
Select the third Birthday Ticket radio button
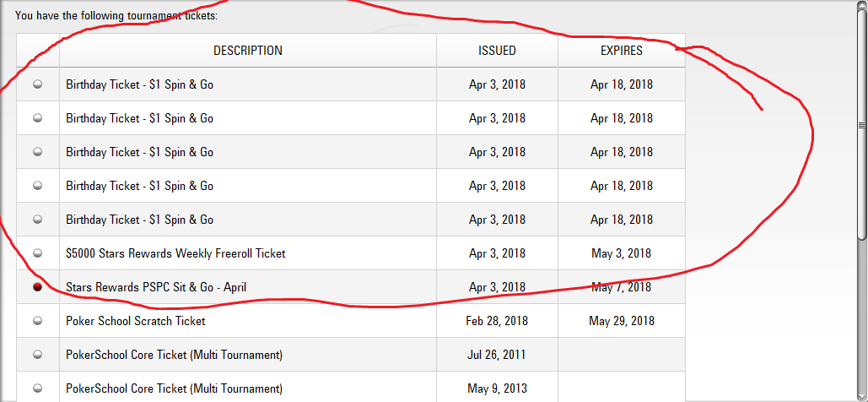point(38,152)
